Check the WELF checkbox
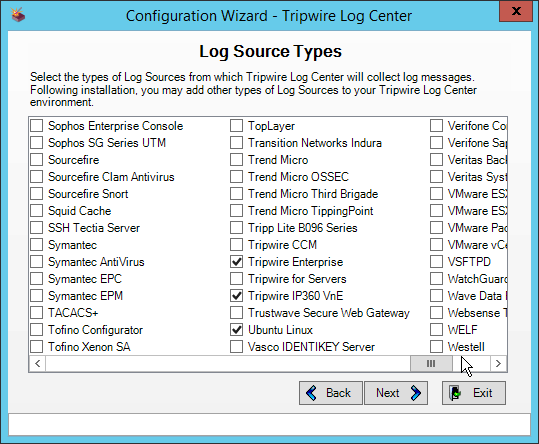Screen dimensions: 539x444 437,330
